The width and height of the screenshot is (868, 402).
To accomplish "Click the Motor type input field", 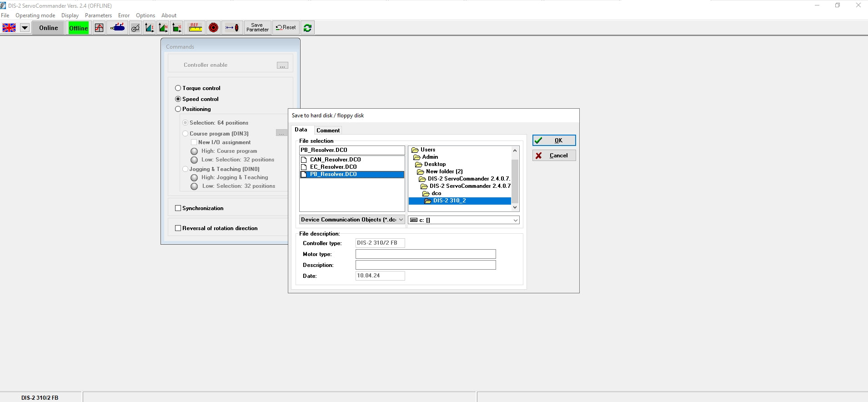I will (425, 254).
